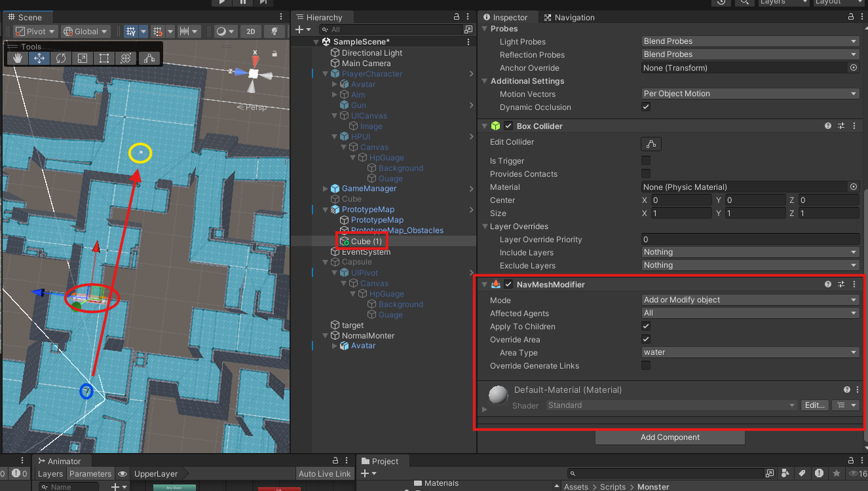Select the Move tool
This screenshot has height=491, width=868.
tap(39, 58)
